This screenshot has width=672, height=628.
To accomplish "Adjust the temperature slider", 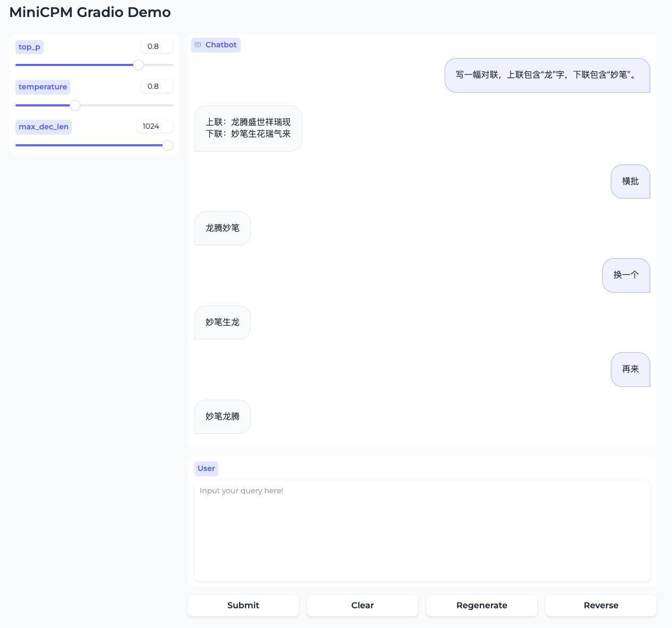I will 94,105.
